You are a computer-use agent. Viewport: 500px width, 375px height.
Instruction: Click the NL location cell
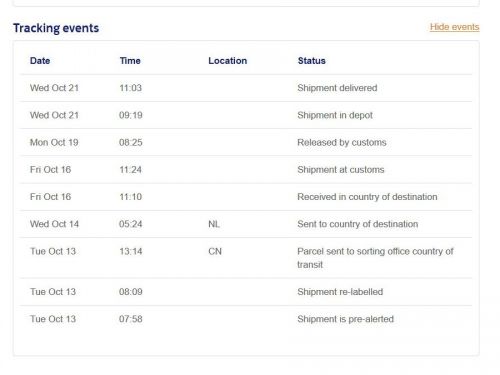[x=214, y=224]
